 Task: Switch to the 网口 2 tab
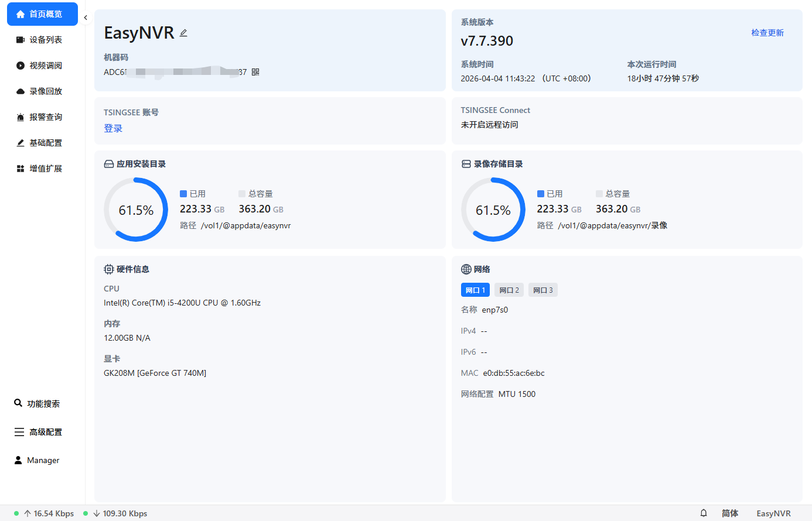(x=509, y=290)
